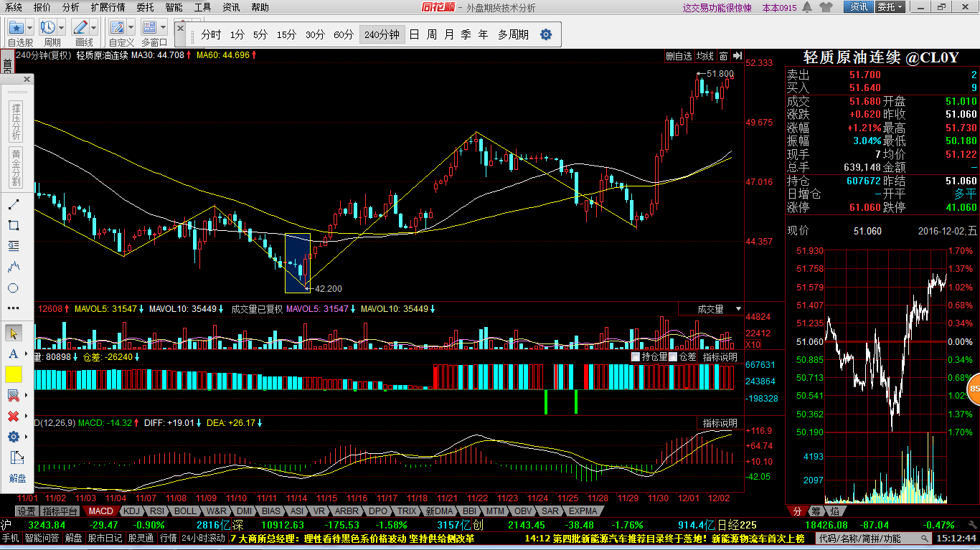The height and width of the screenshot is (550, 980).
Task: Switch chart to 15分 period
Action: (286, 34)
